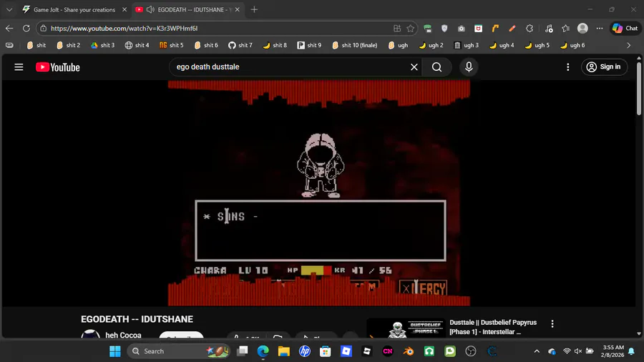Clear the YouTube search query
The image size is (644, 362).
pyautogui.click(x=414, y=67)
